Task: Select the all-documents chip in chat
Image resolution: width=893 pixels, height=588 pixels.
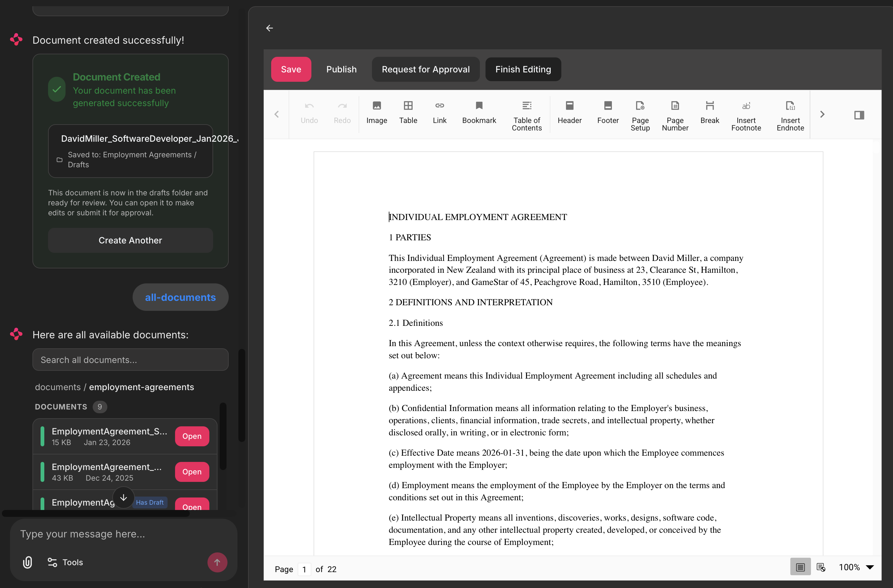Action: click(180, 297)
